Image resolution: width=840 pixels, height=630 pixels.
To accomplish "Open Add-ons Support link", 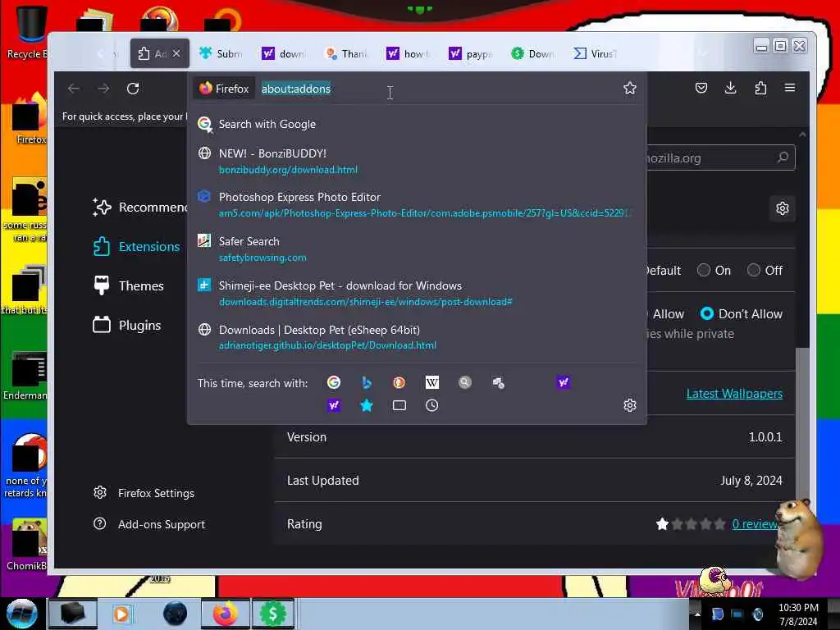I will [x=149, y=524].
